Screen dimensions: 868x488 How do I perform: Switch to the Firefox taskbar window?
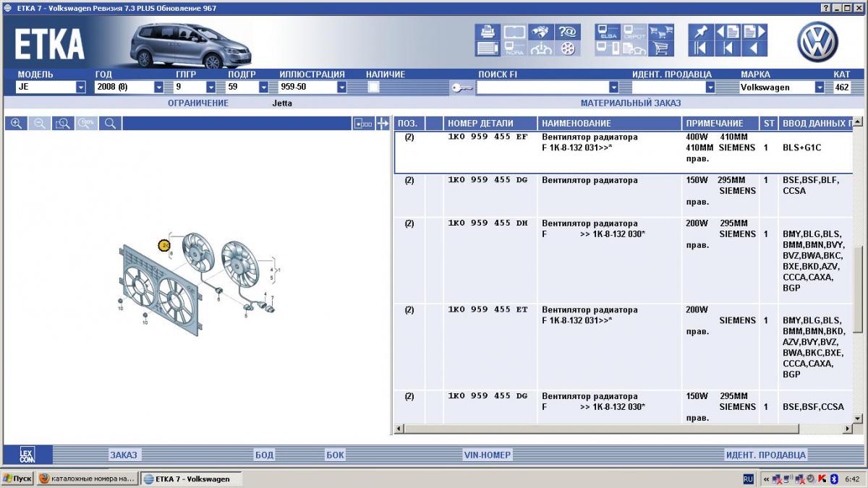coord(87,479)
